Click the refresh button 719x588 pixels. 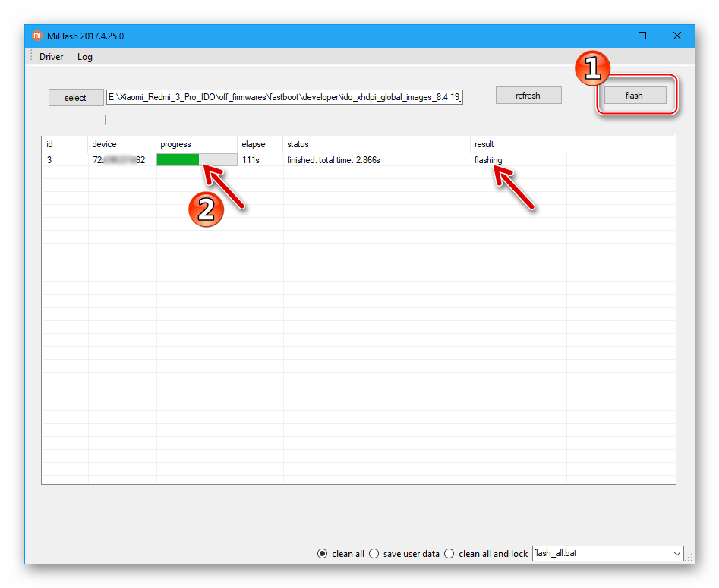point(528,96)
